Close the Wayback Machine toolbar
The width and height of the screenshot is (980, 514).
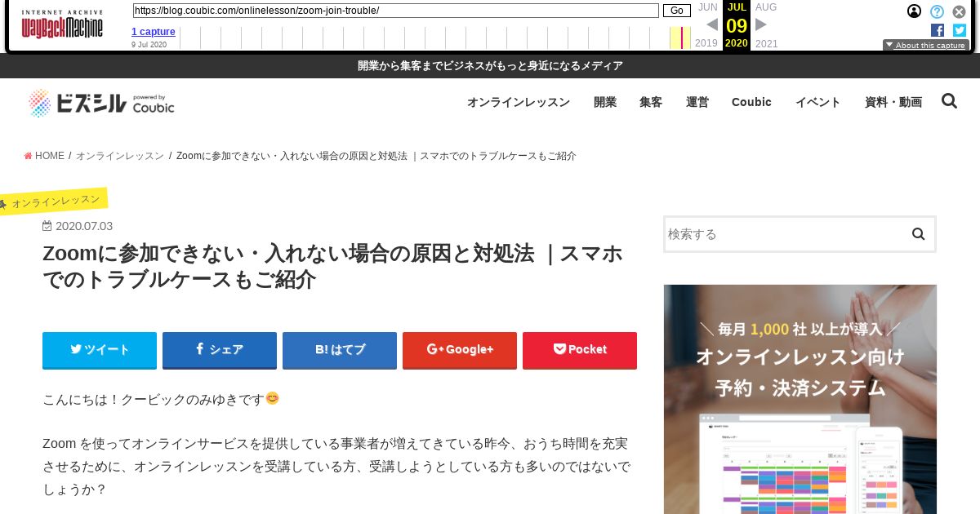coord(960,11)
